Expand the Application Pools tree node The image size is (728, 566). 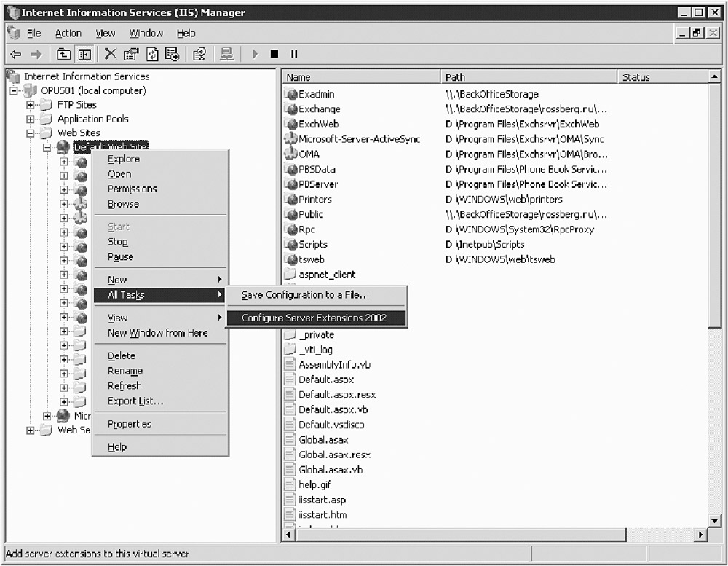point(31,119)
